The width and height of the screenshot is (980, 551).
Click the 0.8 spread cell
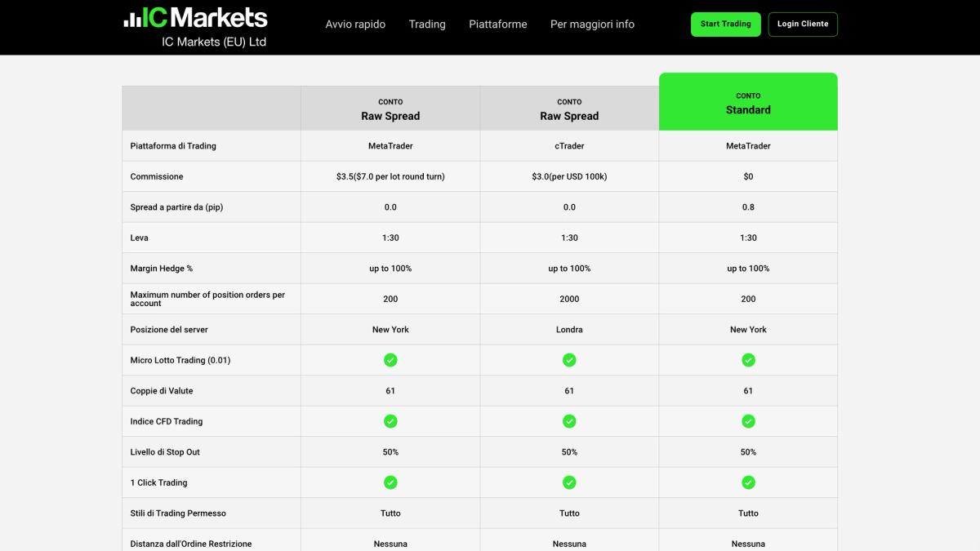748,207
